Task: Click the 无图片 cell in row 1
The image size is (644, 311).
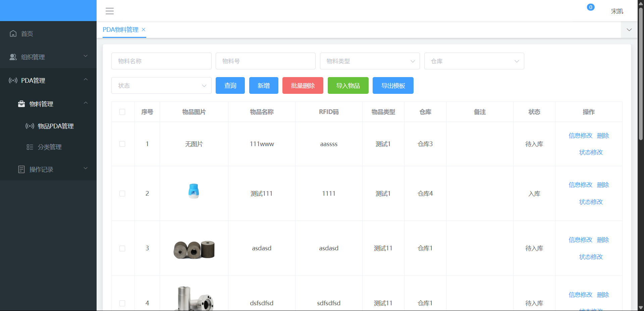Action: click(194, 144)
